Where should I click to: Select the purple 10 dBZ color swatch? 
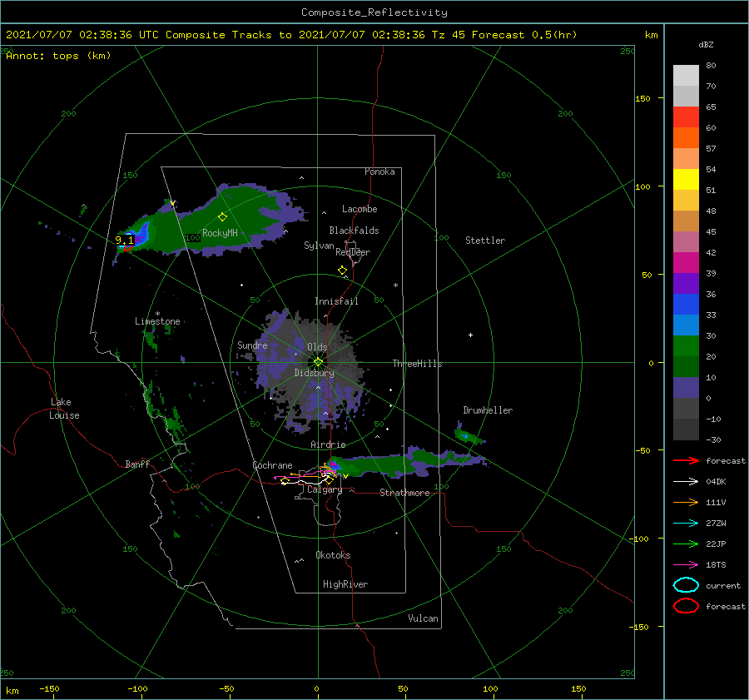coord(686,387)
